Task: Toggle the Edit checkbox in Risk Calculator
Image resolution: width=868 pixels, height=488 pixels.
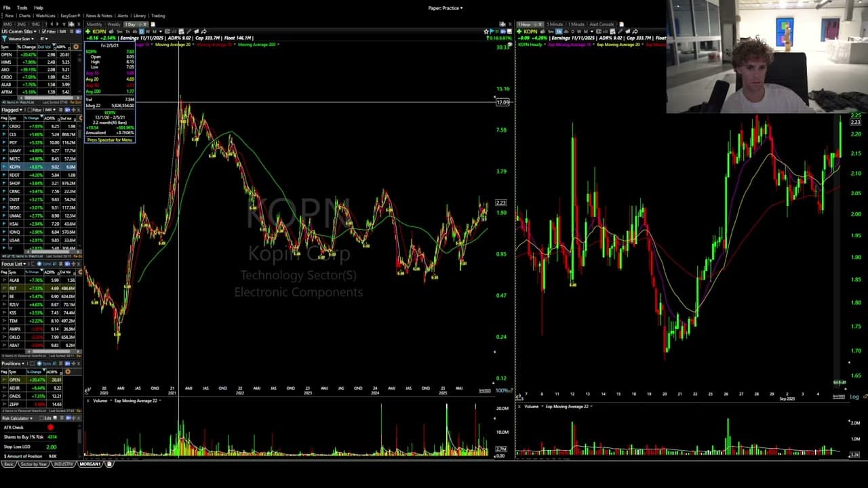Action: point(40,418)
